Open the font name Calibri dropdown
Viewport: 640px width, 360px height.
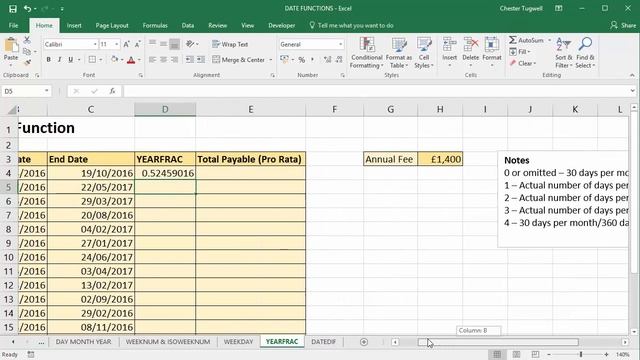(95, 44)
